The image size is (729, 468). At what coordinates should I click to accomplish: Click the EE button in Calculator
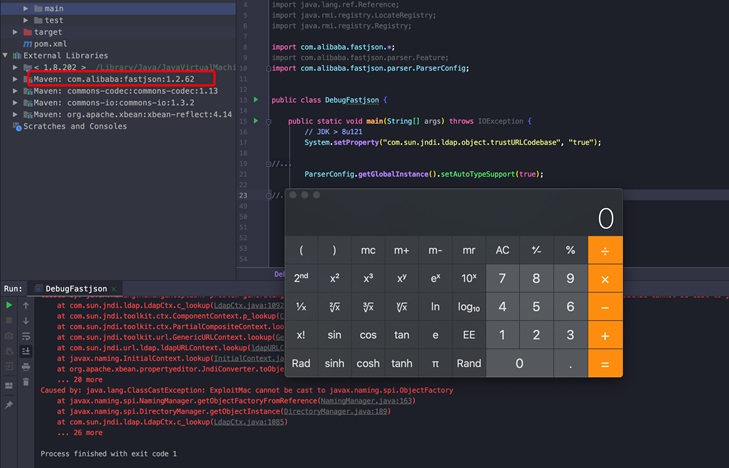(469, 335)
